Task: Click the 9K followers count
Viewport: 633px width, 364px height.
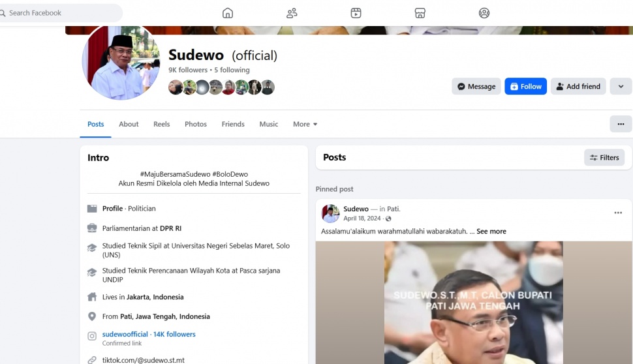Action: pos(188,70)
